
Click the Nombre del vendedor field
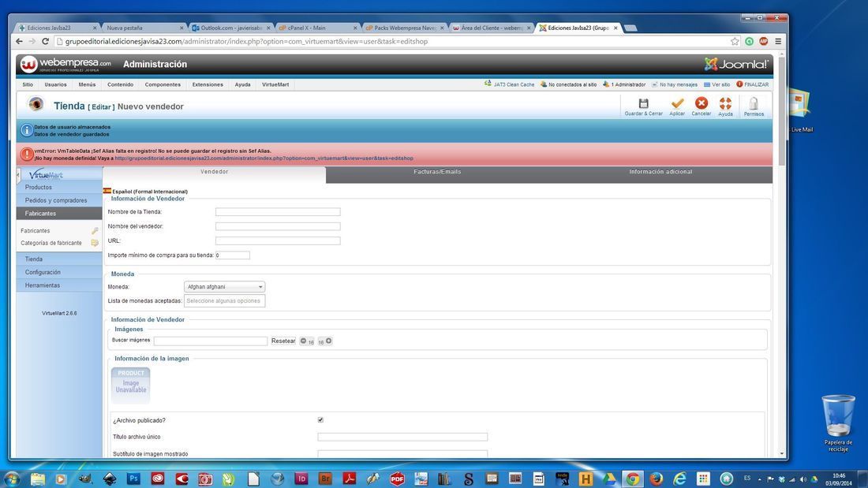[278, 226]
